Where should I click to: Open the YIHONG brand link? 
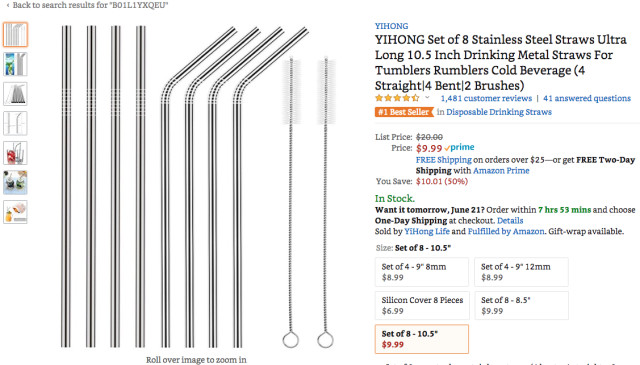pyautogui.click(x=391, y=26)
